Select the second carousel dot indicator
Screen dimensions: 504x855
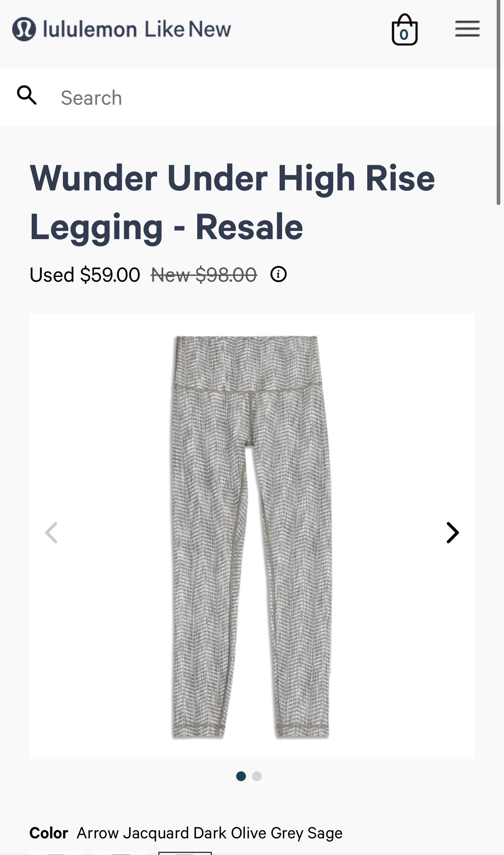[x=257, y=776]
